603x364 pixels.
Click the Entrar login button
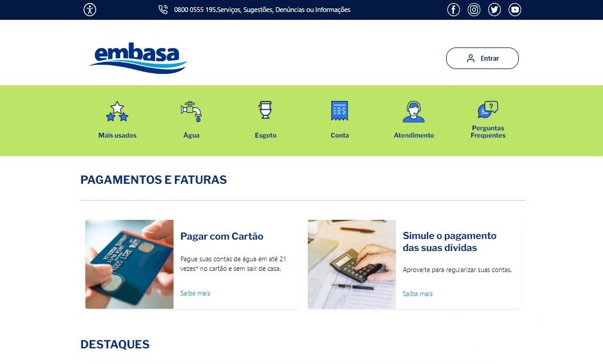pyautogui.click(x=482, y=58)
